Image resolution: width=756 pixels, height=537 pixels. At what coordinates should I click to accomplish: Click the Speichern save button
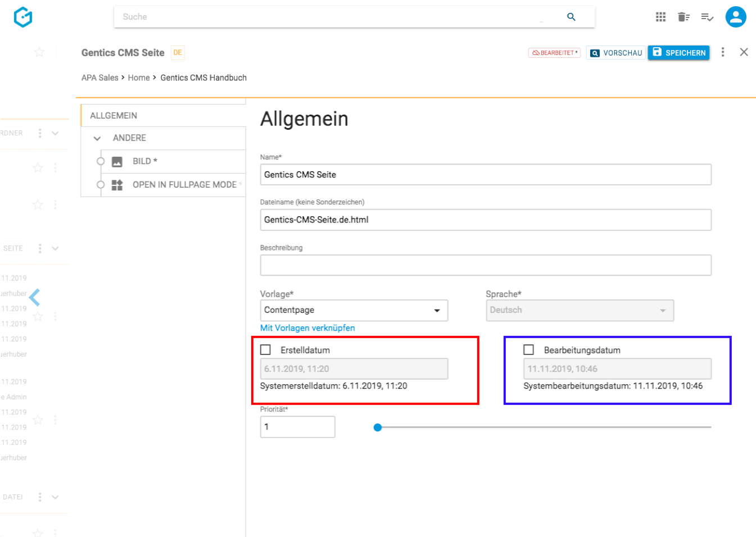coord(679,52)
